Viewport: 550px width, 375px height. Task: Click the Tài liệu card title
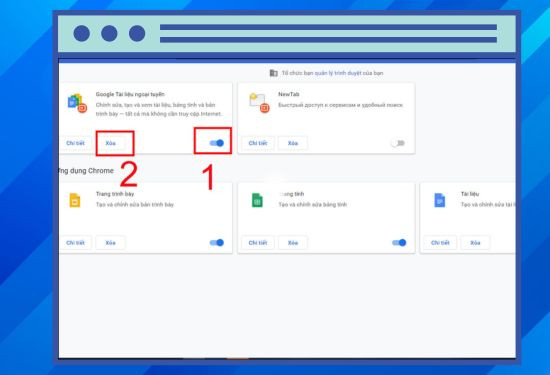coord(470,194)
